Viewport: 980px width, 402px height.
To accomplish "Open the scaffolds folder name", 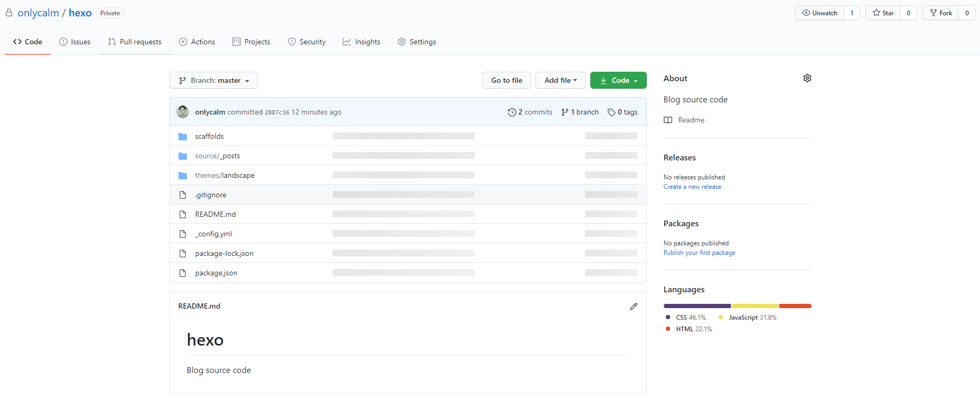I will coord(210,136).
